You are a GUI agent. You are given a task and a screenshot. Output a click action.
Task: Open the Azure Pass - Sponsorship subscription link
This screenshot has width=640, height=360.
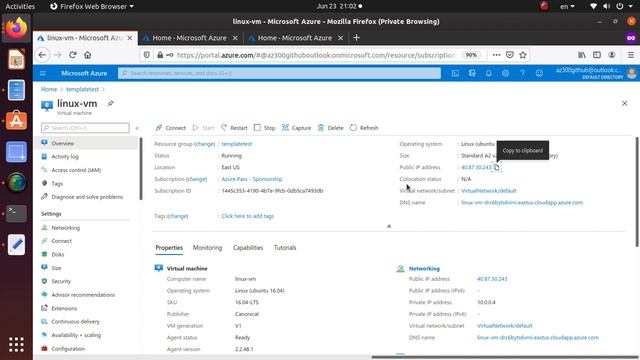[252, 179]
